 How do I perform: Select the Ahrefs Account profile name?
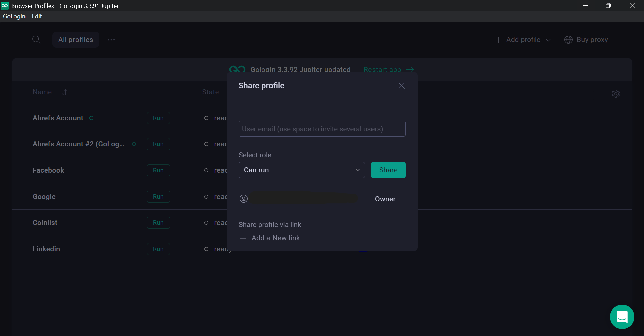(x=58, y=118)
